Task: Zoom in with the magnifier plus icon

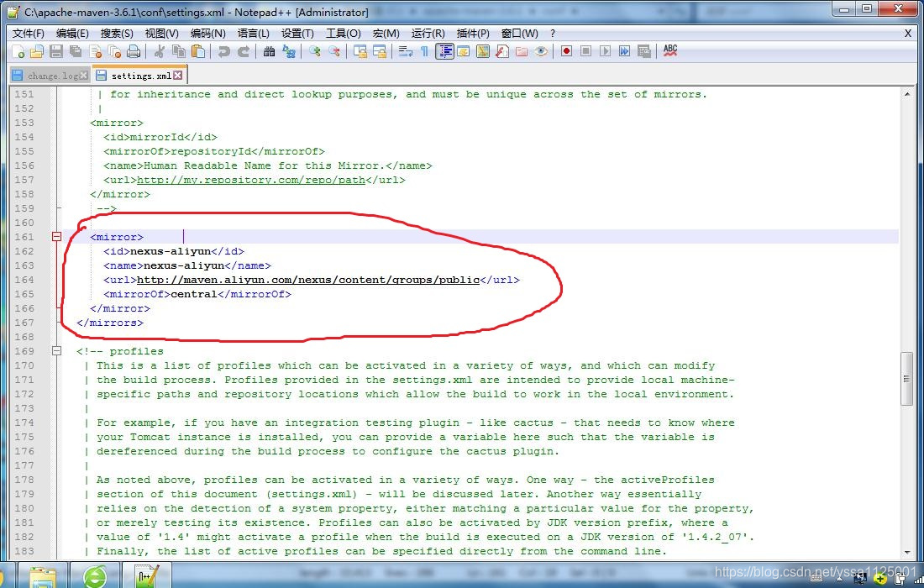Action: (x=314, y=52)
